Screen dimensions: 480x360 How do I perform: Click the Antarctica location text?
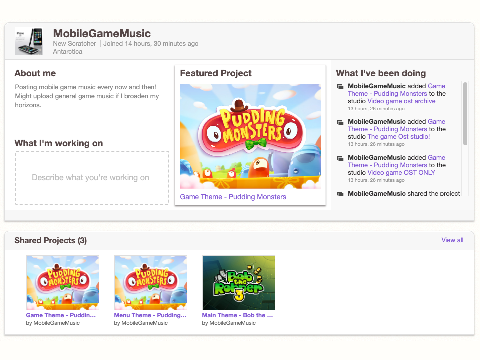tap(67, 52)
